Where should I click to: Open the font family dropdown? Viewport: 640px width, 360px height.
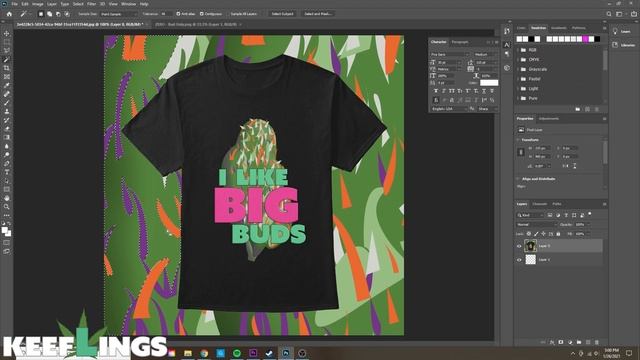pos(450,54)
